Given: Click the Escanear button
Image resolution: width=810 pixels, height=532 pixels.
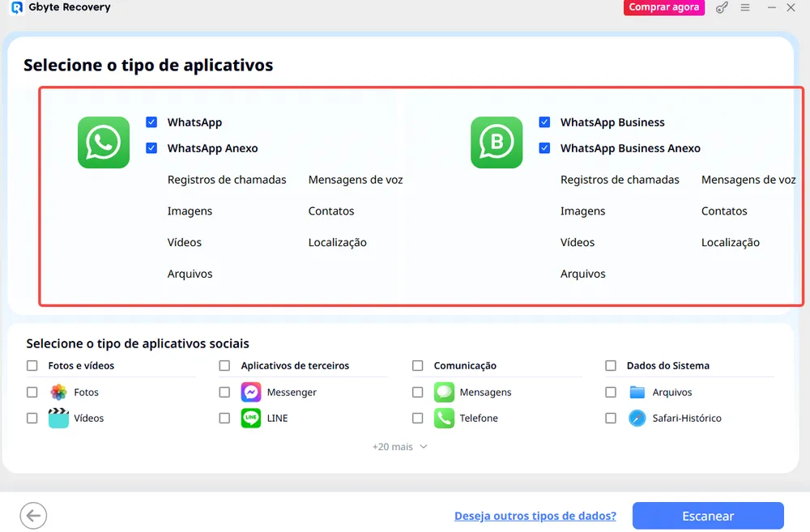Looking at the screenshot, I should [708, 515].
